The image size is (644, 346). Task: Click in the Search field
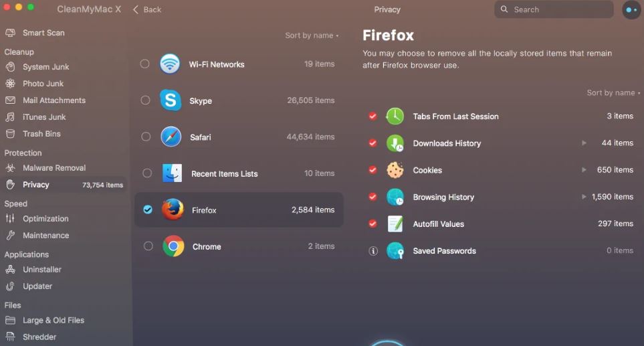coord(554,9)
